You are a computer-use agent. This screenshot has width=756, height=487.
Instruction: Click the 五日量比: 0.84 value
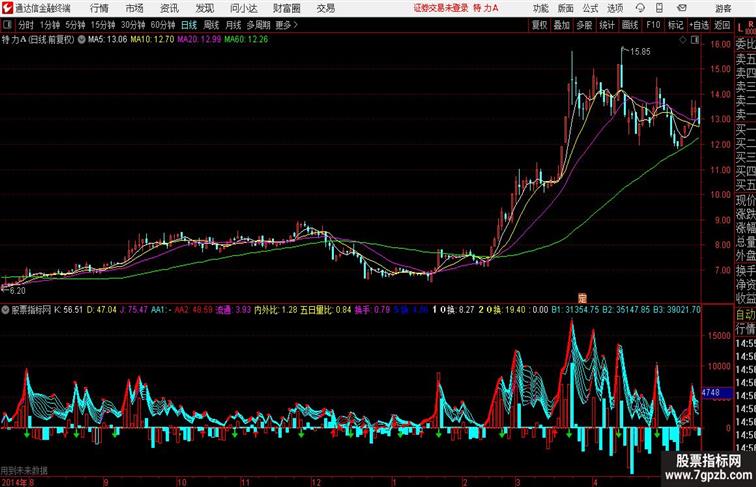click(326, 310)
